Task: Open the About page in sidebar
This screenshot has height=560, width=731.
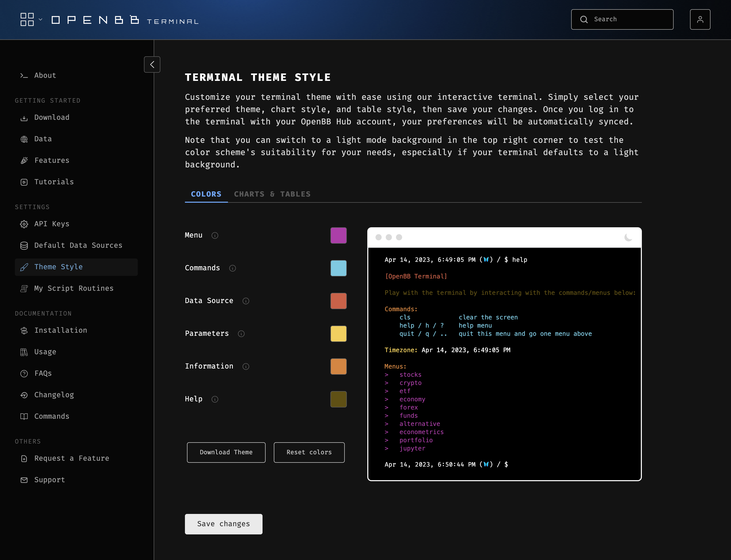Action: coord(76,75)
